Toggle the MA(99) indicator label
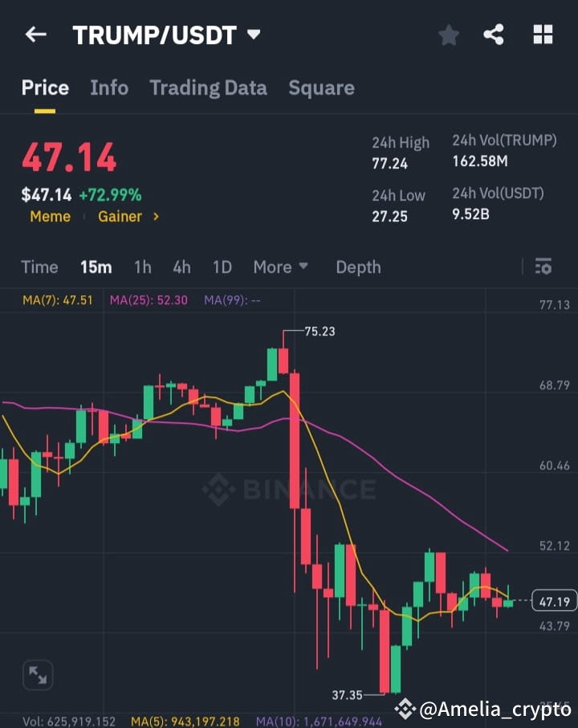This screenshot has height=728, width=578. [x=230, y=299]
